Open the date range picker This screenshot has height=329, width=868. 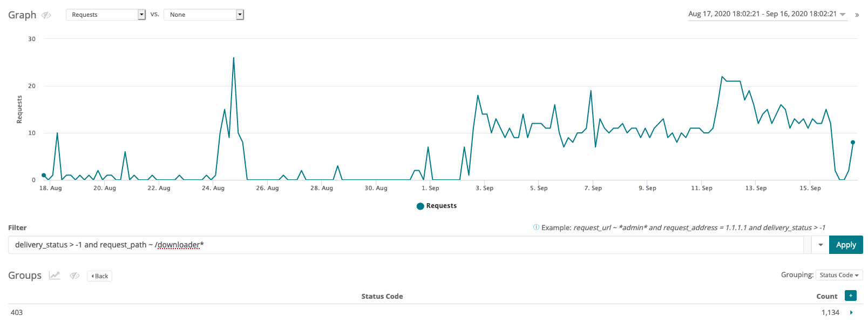pos(767,14)
